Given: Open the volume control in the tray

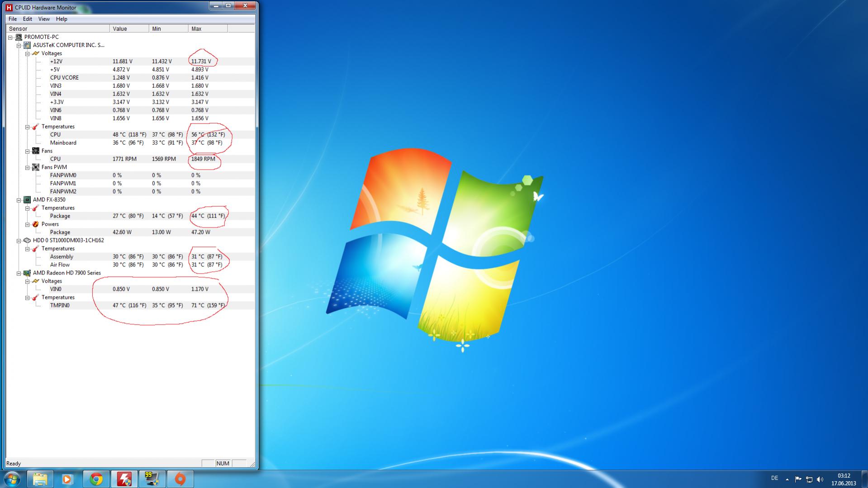Looking at the screenshot, I should click(x=820, y=479).
